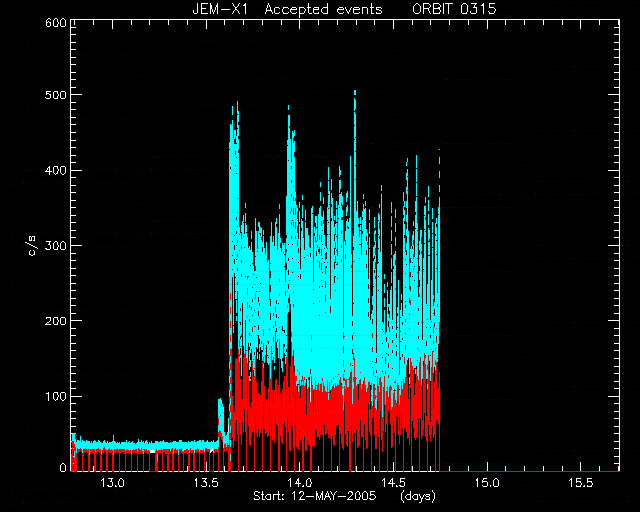Click the 15.0 x-axis tick label

[487, 483]
